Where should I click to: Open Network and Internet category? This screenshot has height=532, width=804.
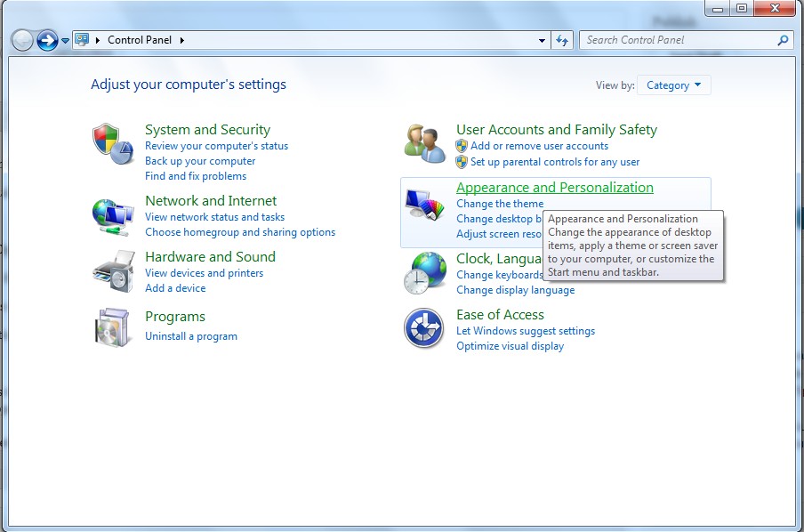point(211,200)
